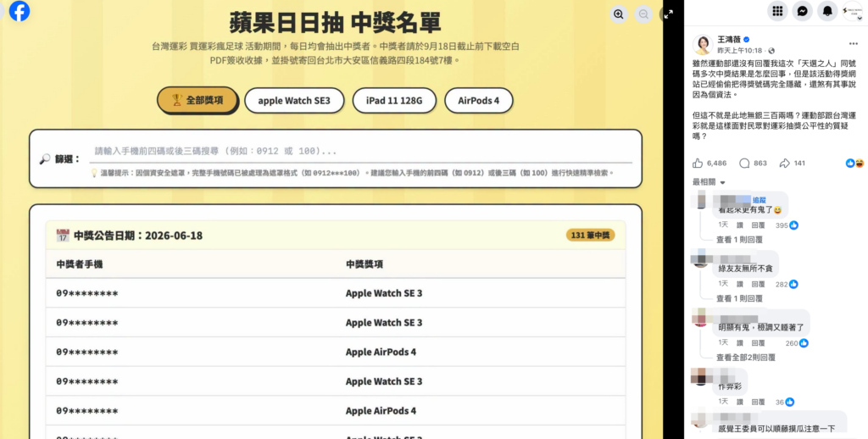
Task: Select the apple Watch SE3 tab
Action: coord(294,101)
